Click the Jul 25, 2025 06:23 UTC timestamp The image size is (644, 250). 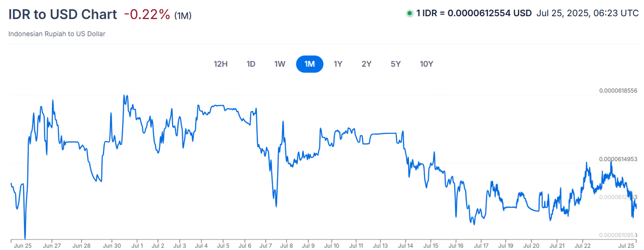coord(588,14)
